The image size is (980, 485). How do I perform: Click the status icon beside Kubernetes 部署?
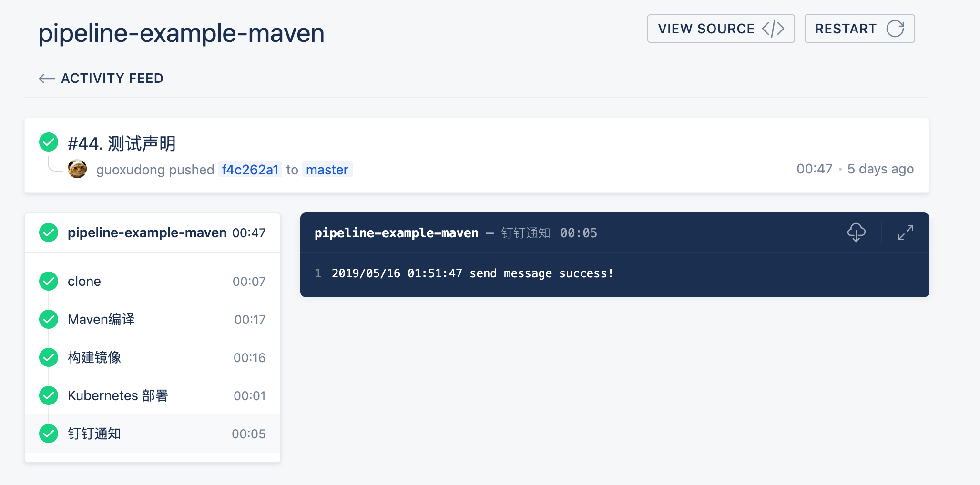[x=49, y=395]
